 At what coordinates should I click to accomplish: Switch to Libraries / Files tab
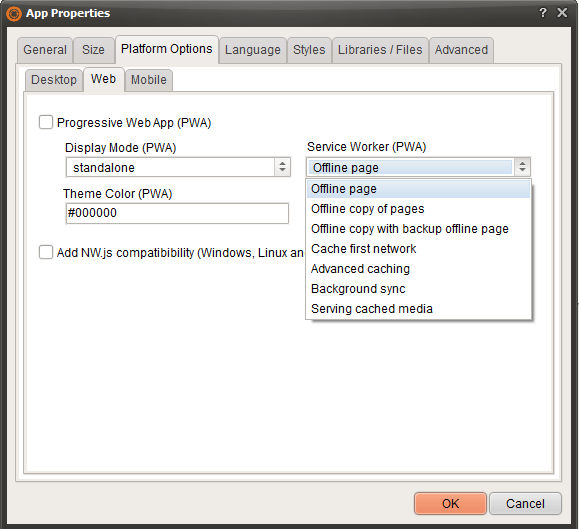pos(380,50)
